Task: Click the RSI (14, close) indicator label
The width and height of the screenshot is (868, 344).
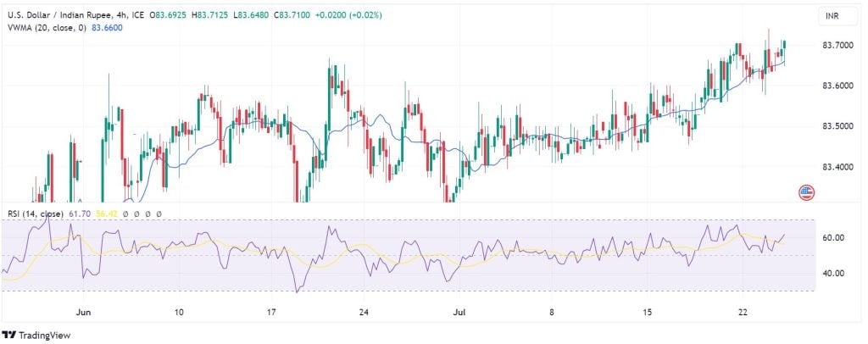Action: coord(36,214)
